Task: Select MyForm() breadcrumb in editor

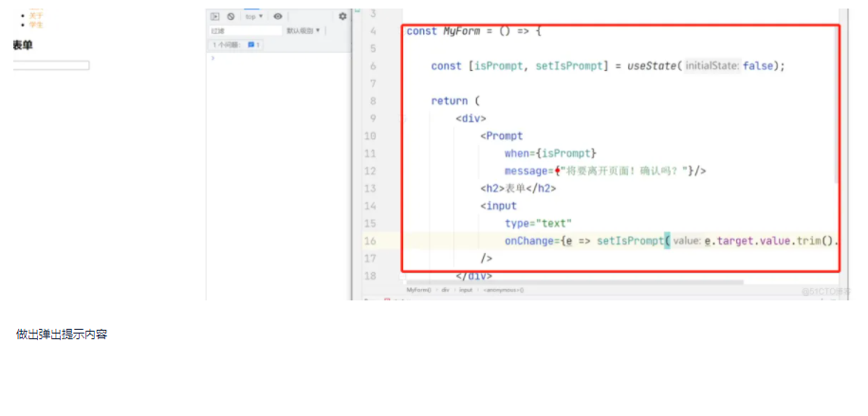Action: (x=418, y=290)
